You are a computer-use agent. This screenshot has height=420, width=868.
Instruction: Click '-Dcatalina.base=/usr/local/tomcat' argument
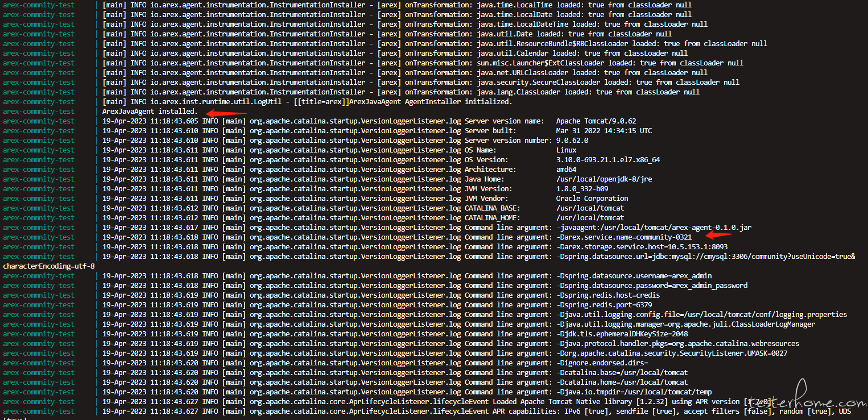(622, 372)
